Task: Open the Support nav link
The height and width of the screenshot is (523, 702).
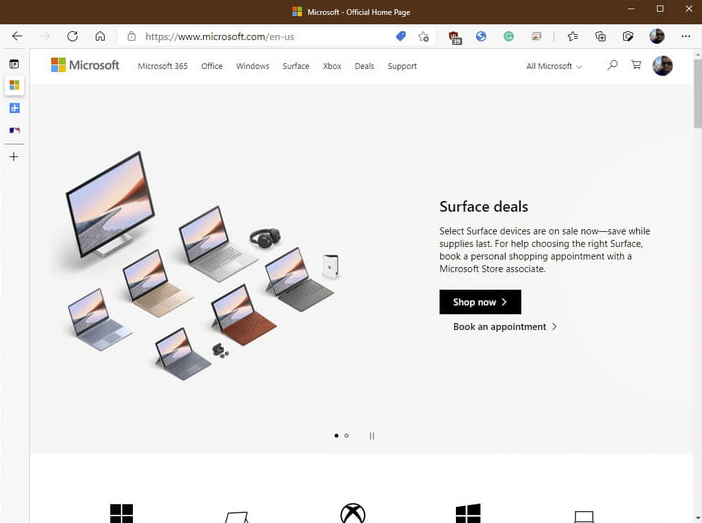Action: click(402, 66)
